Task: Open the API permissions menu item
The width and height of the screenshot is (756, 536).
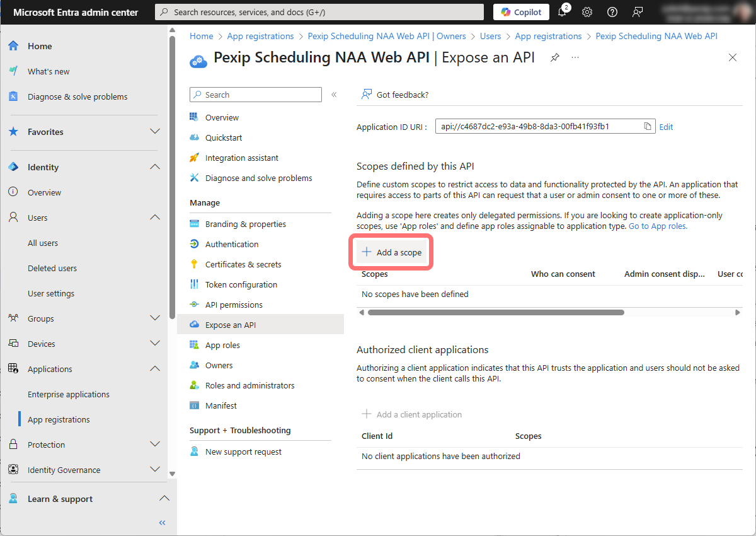Action: point(234,305)
